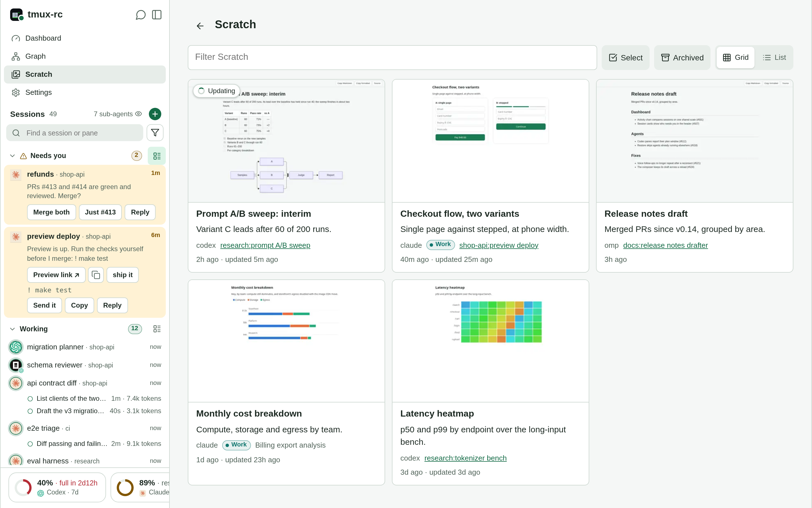This screenshot has width=812, height=508.
Task: Click the Claude 89% usage ring
Action: point(125,487)
